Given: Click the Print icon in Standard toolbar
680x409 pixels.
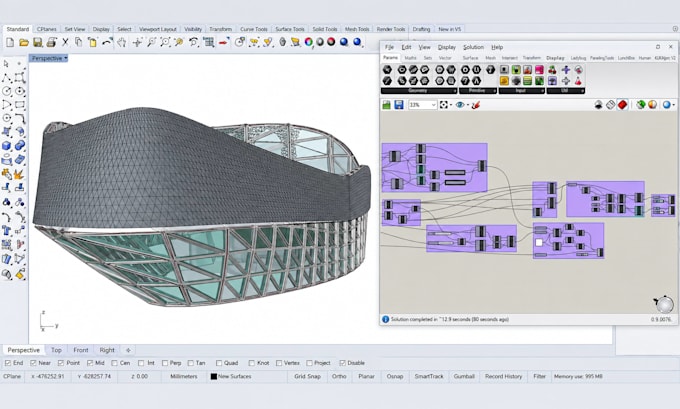Looking at the screenshot, I should (52, 43).
